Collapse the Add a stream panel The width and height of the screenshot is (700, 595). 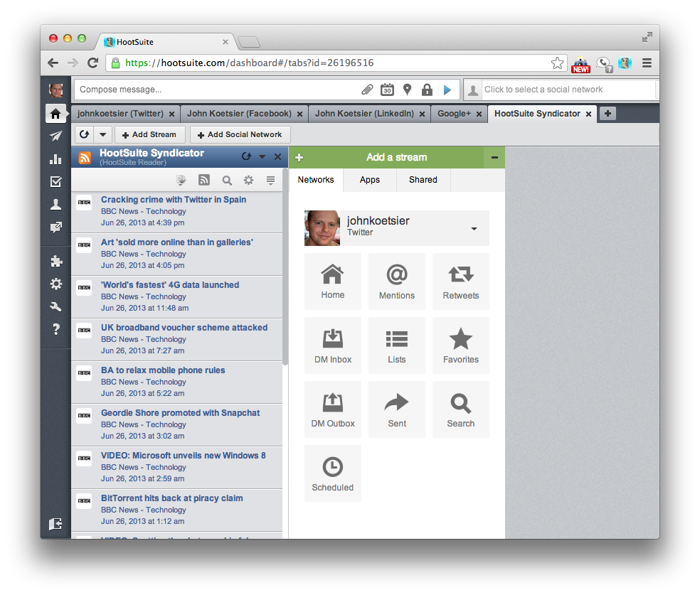494,157
